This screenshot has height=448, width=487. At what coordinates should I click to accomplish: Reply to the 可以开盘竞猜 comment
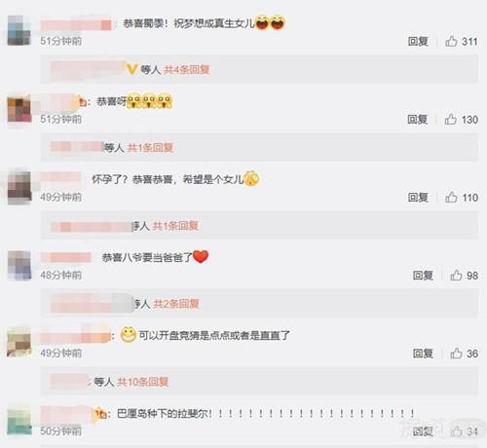(x=423, y=354)
